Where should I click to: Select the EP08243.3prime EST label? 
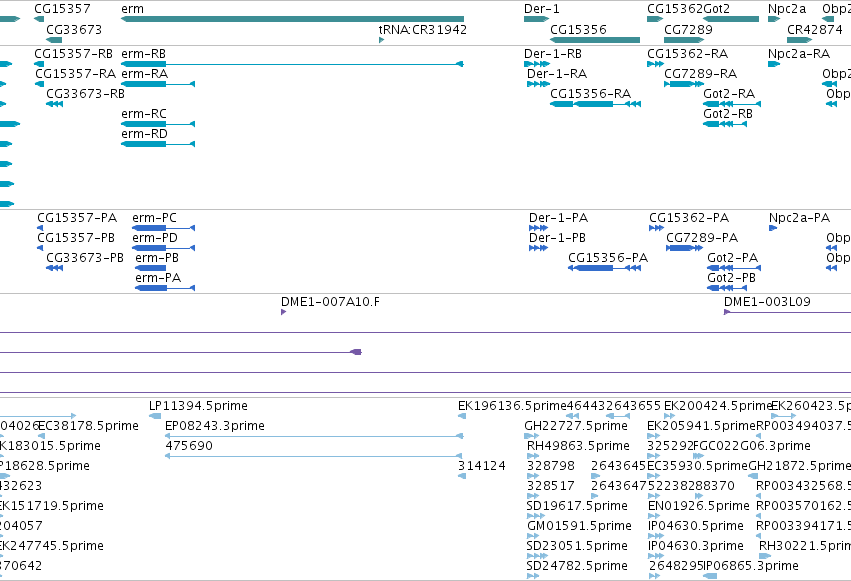point(214,426)
